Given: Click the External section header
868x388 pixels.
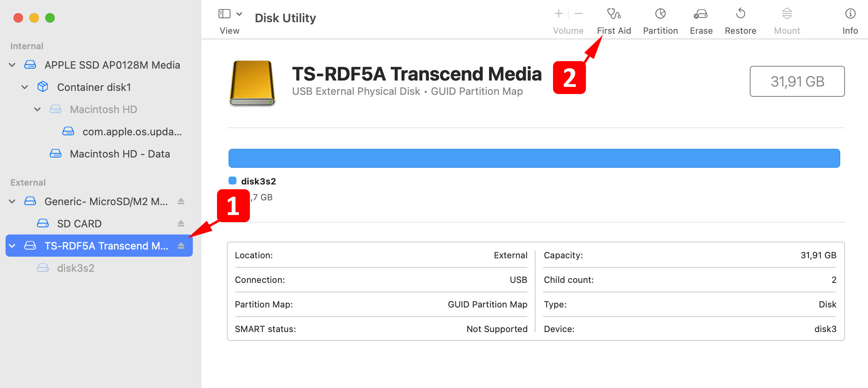Looking at the screenshot, I should coord(28,182).
